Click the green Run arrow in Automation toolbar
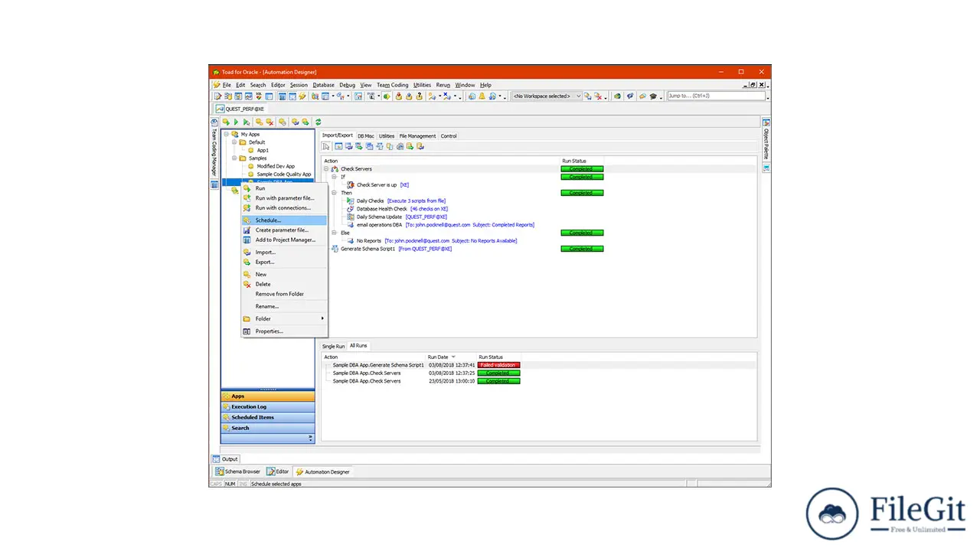 tap(237, 122)
